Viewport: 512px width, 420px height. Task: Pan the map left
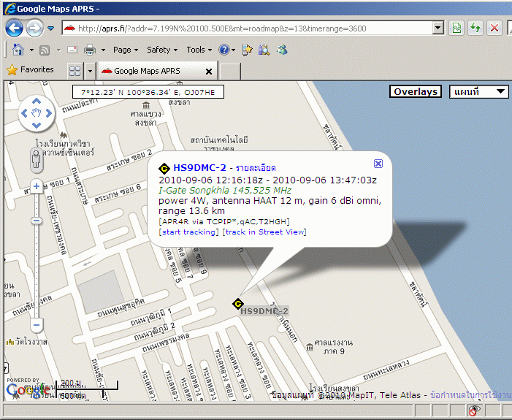[x=24, y=113]
